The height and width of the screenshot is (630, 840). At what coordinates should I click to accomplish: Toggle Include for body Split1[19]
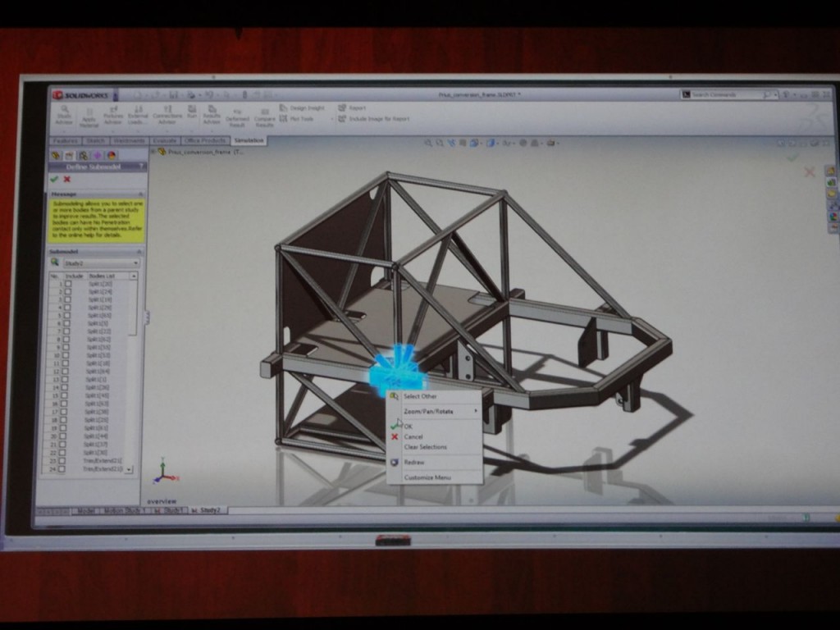(x=66, y=301)
